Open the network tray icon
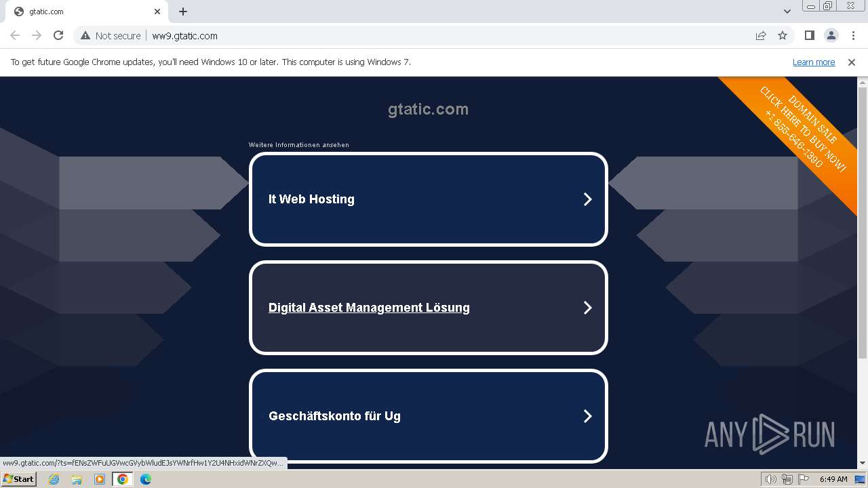This screenshot has height=488, width=868. click(787, 479)
